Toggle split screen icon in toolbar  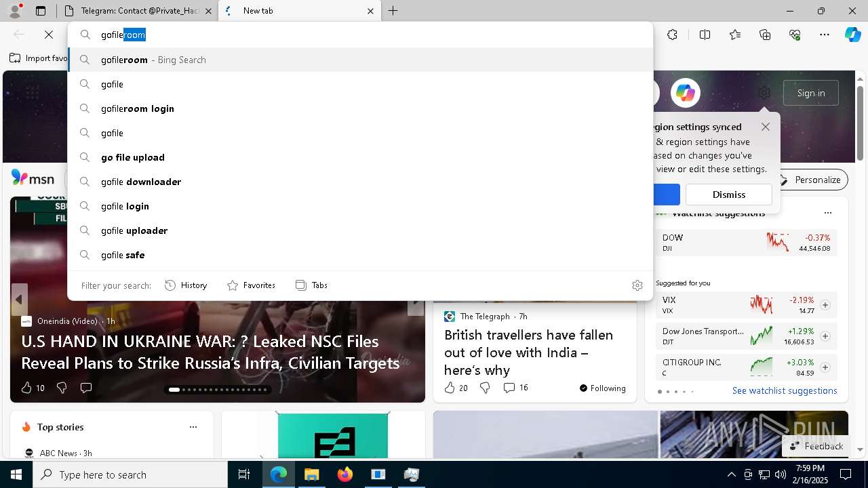coord(705,35)
